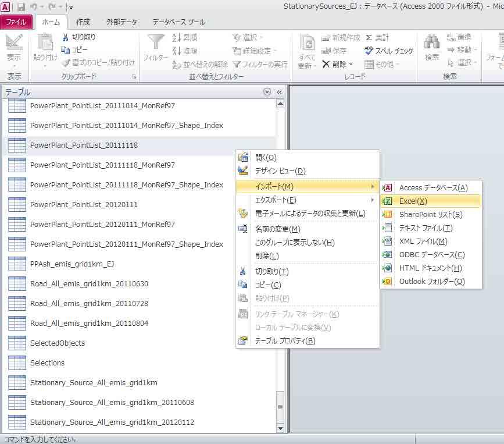The image size is (504, 444).
Task: Choose Access データベース(A) import option
Action: click(x=431, y=187)
